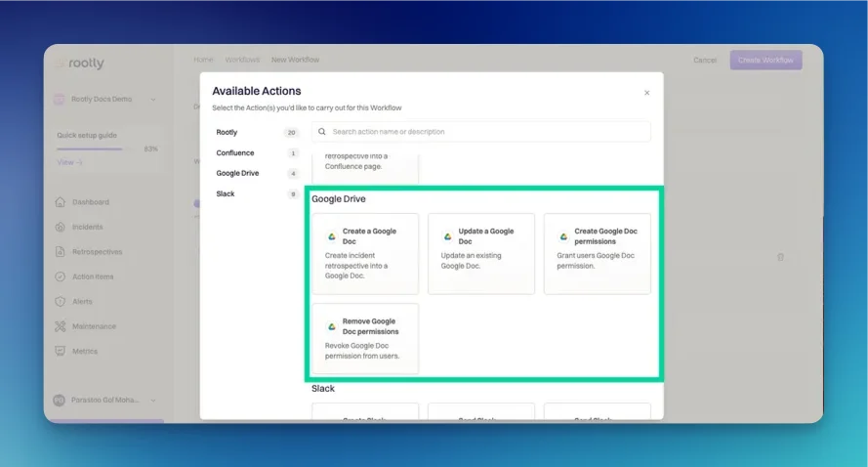Click the Action Items check icon

61,276
